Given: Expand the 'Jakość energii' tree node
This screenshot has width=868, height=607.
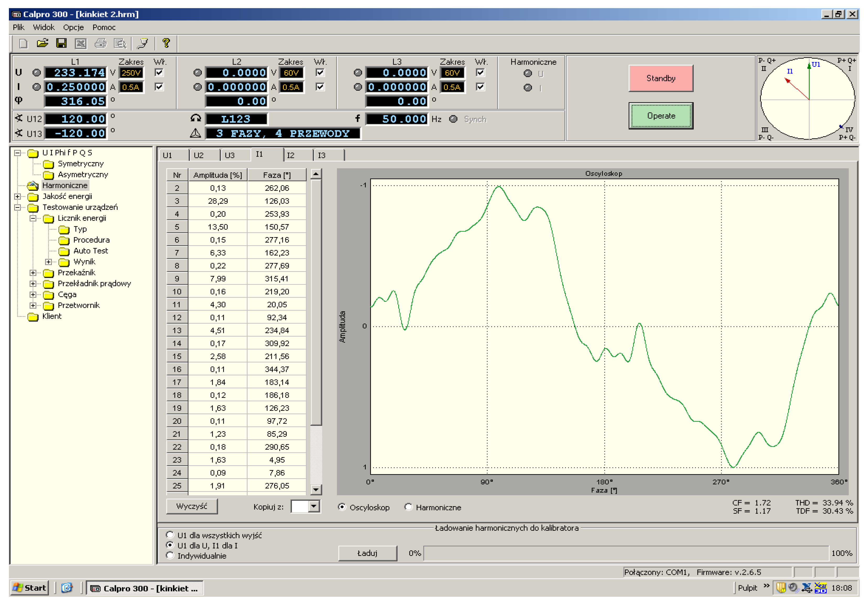Looking at the screenshot, I should [17, 196].
